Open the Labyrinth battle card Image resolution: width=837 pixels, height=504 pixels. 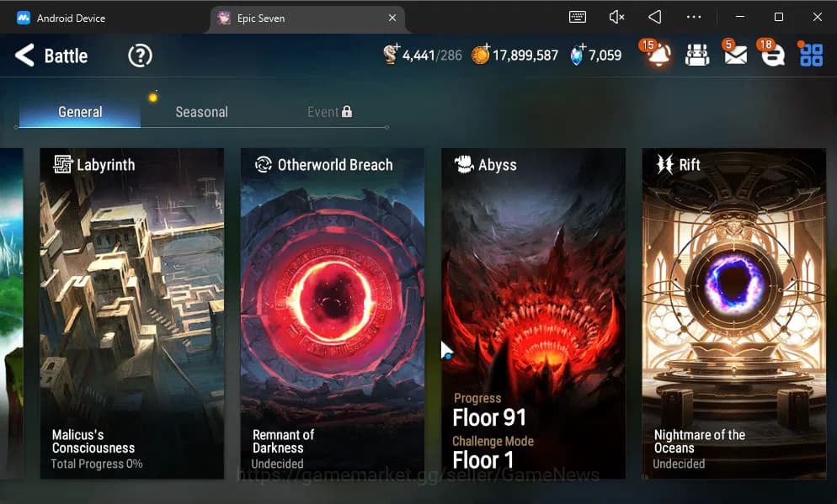click(x=132, y=313)
